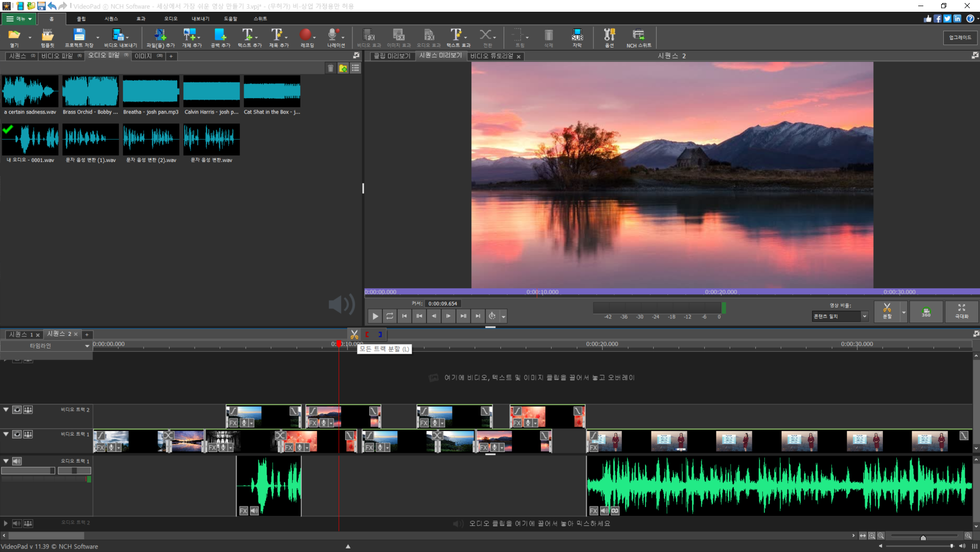Open playback speed dropdown arrow beside timer icon
The image size is (980, 552).
(504, 316)
